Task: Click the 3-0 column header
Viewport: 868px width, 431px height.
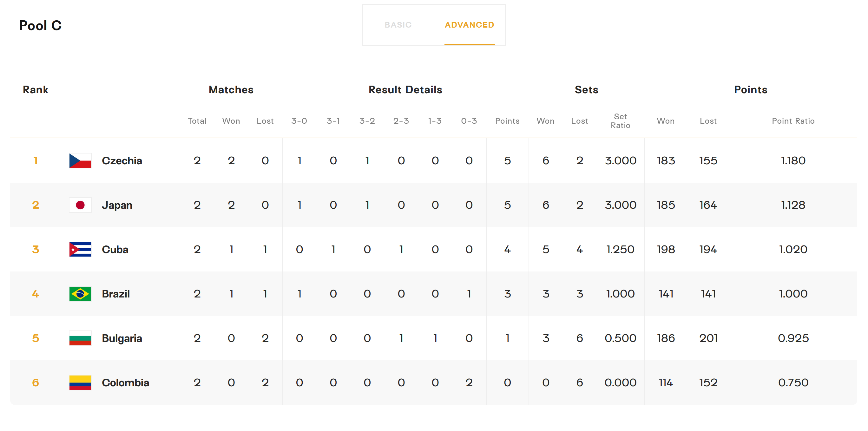Action: point(299,121)
